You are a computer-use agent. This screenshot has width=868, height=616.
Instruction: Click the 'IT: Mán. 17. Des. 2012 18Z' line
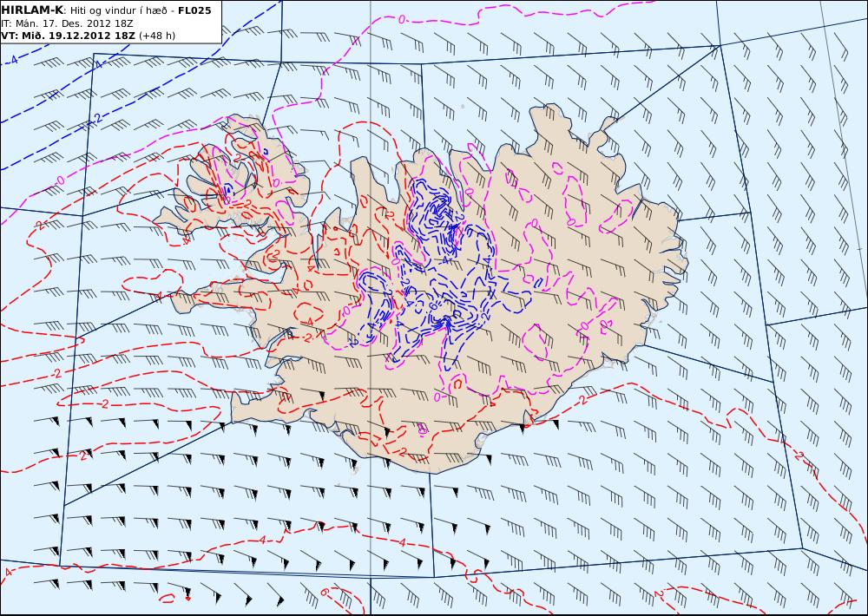click(x=67, y=23)
